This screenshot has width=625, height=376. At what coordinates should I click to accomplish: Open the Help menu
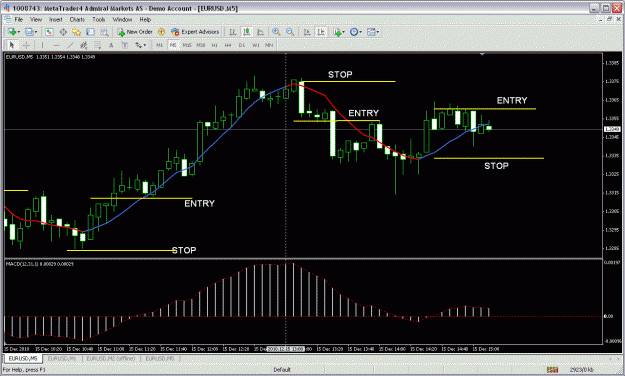click(145, 19)
